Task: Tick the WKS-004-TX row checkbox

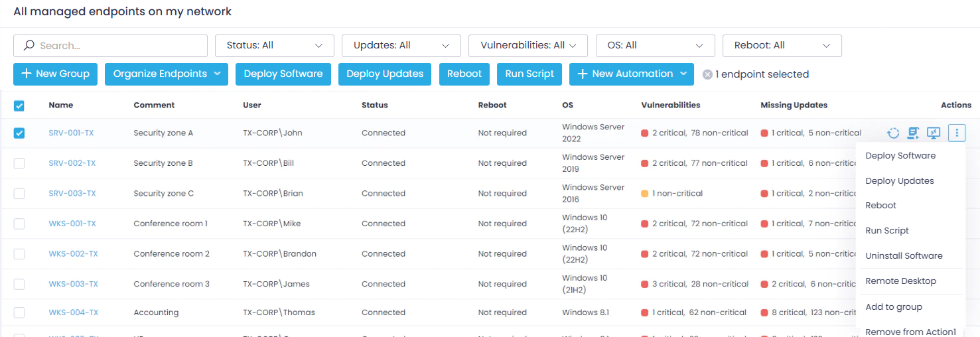Action: [19, 312]
